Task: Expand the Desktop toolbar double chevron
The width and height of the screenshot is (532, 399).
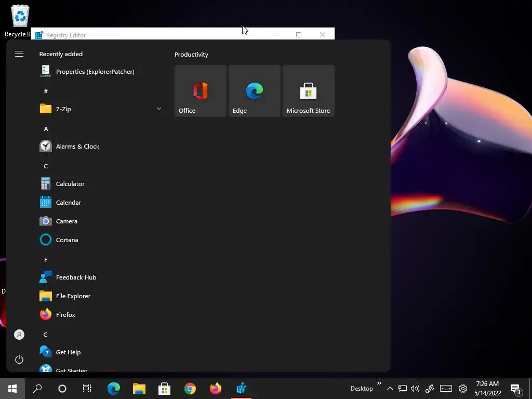Action: [x=379, y=383]
